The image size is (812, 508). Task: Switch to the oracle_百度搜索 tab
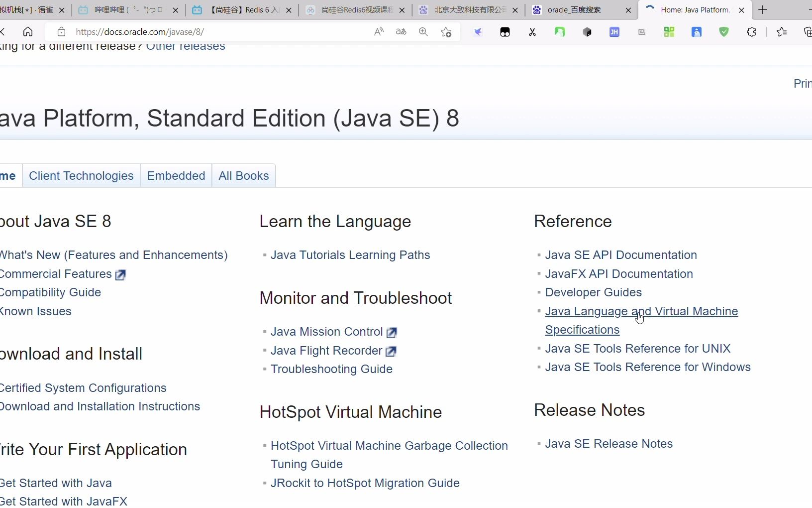[574, 10]
